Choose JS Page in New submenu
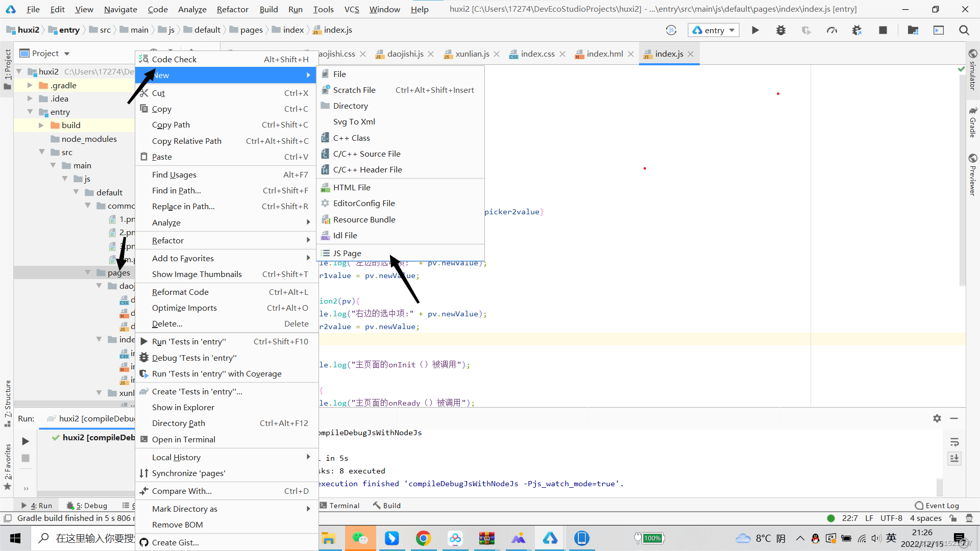 (x=400, y=253)
